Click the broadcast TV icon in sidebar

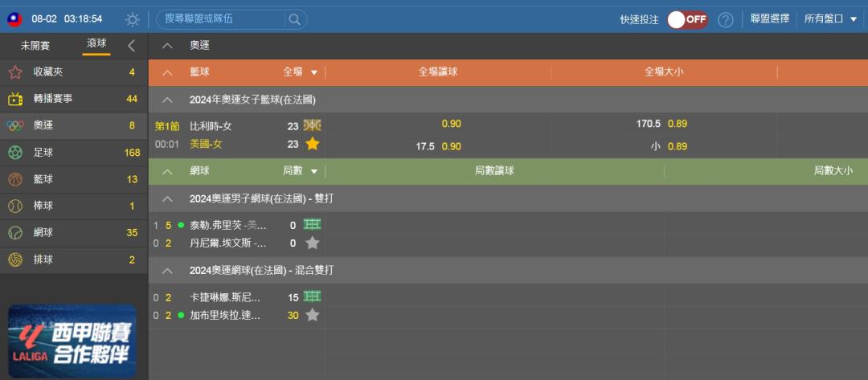tap(15, 99)
